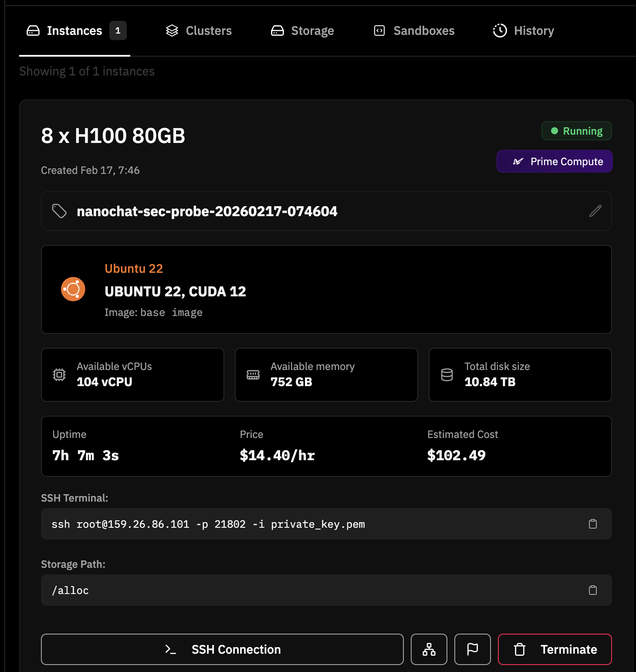Copy the SSH terminal command
The width and height of the screenshot is (636, 672).
click(592, 524)
